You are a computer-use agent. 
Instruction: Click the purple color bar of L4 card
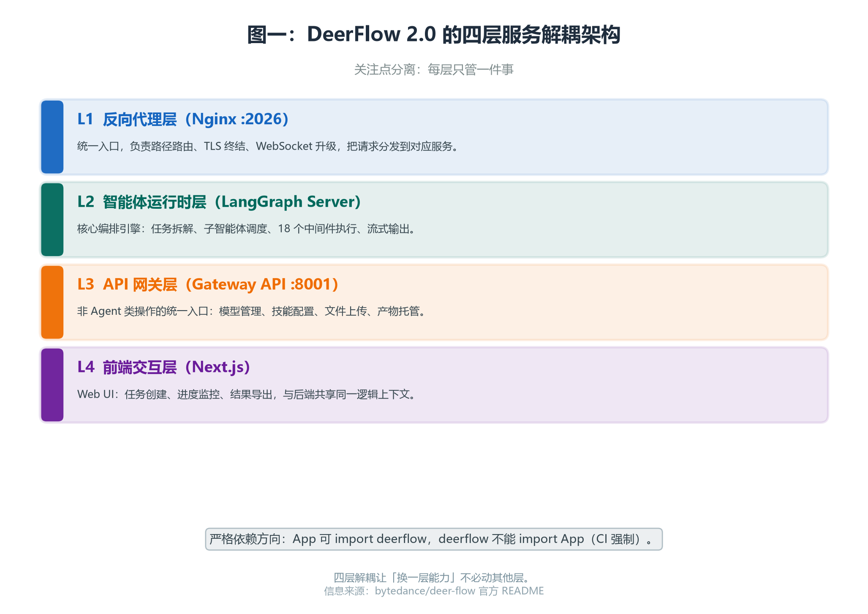pyautogui.click(x=52, y=385)
